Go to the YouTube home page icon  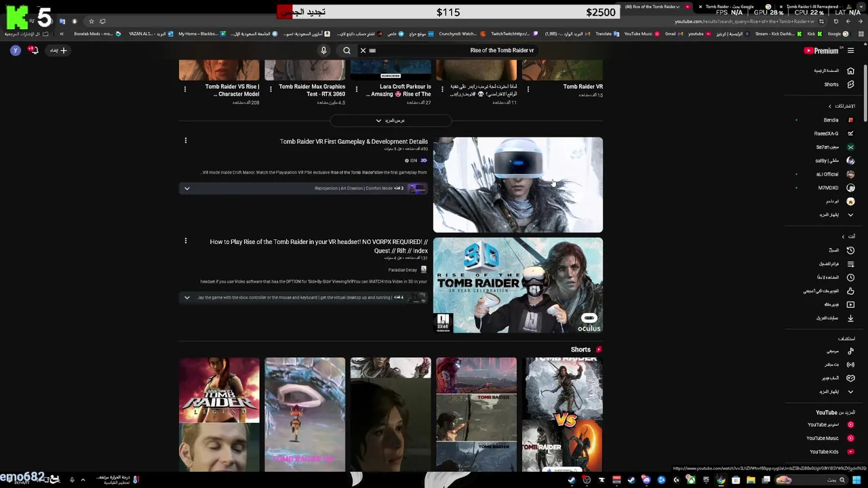850,70
